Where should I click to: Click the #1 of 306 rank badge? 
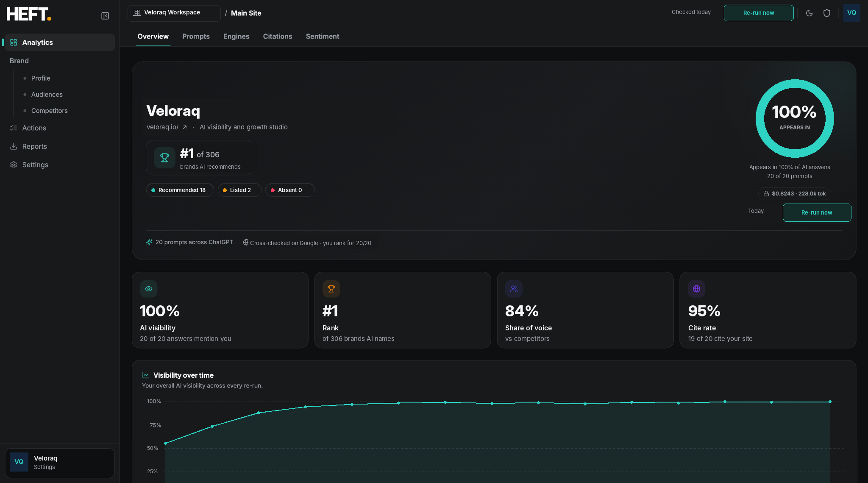[200, 158]
